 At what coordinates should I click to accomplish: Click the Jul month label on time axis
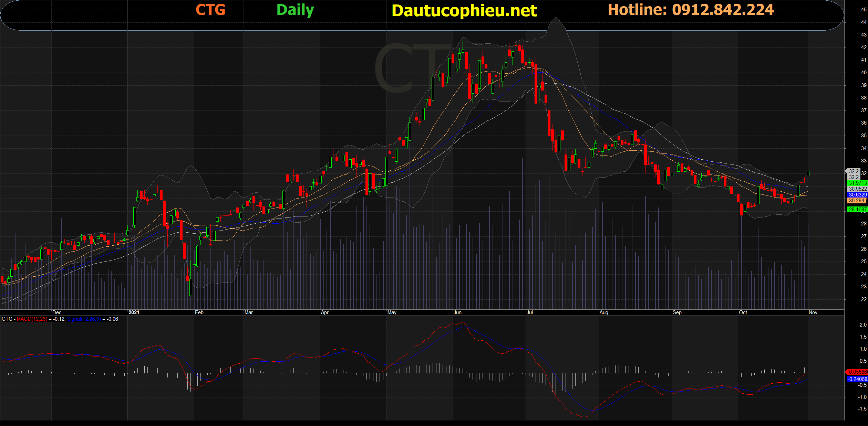530,312
